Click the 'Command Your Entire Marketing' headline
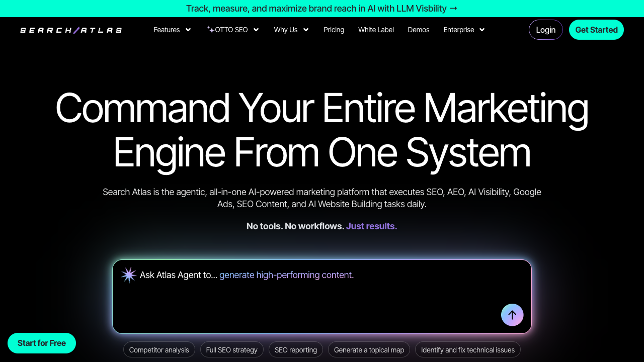The width and height of the screenshot is (644, 362). 322,108
